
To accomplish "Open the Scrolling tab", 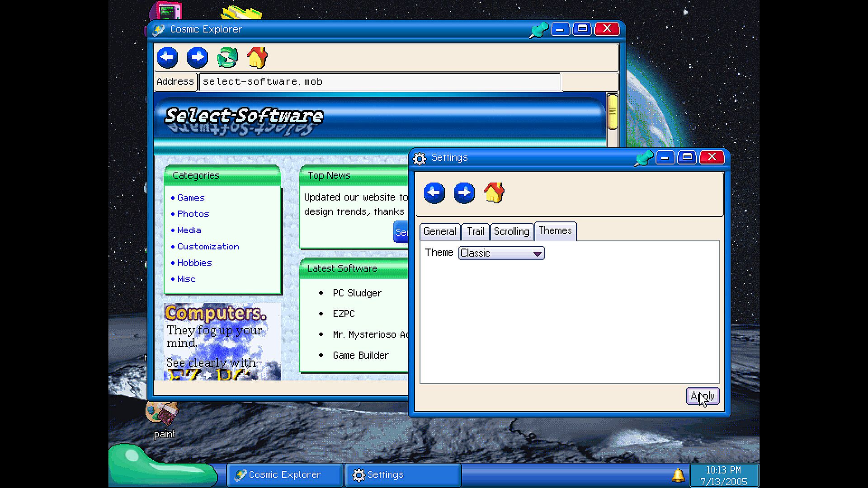I will pos(511,231).
